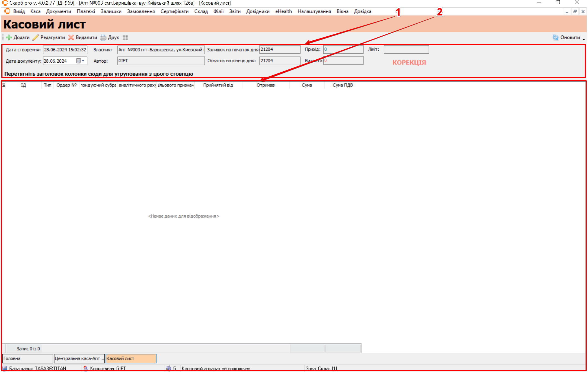
Task: Switch to Центральна каса-Апт tab
Action: coord(79,358)
